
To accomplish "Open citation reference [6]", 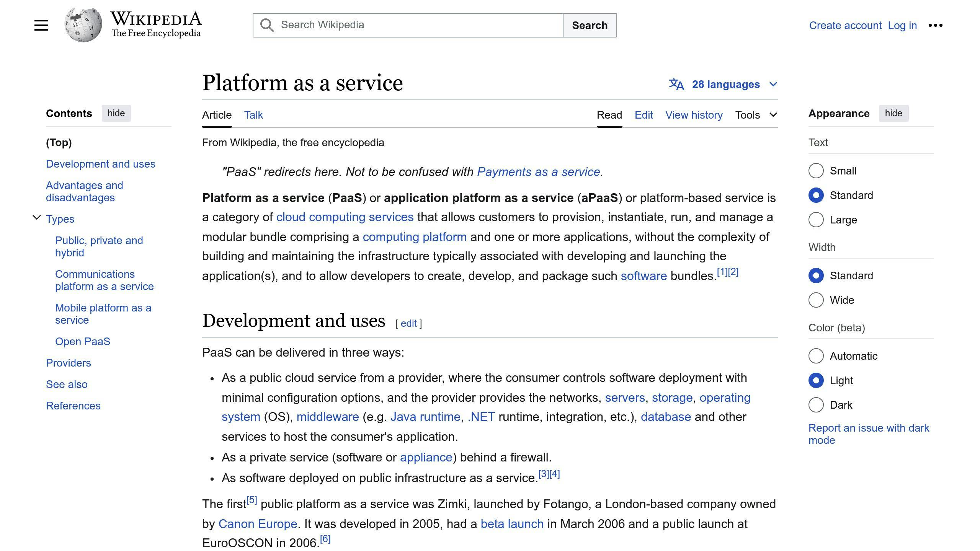I will coord(325,539).
